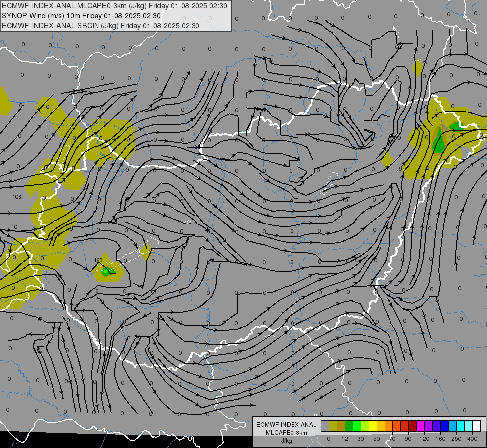Click the legend value label 30
487x448 pixels.
(x=361, y=439)
